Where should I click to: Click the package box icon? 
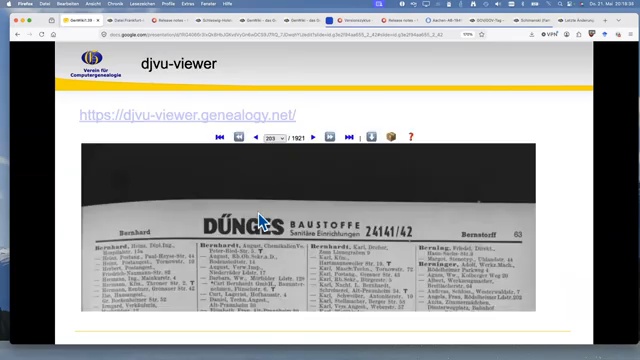[391, 137]
